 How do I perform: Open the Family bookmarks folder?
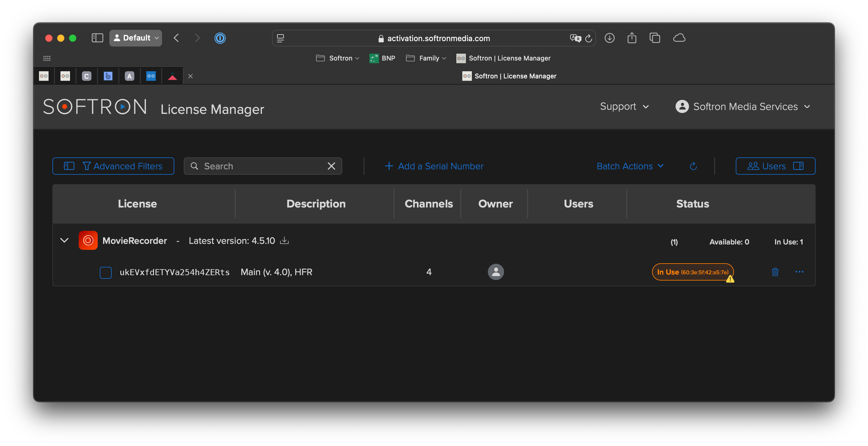click(x=426, y=58)
